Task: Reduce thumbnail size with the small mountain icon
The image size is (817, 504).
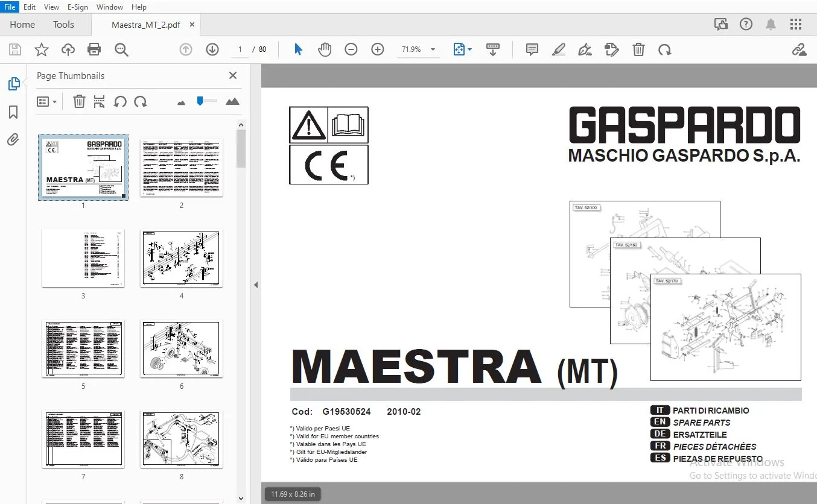Action: (x=181, y=103)
